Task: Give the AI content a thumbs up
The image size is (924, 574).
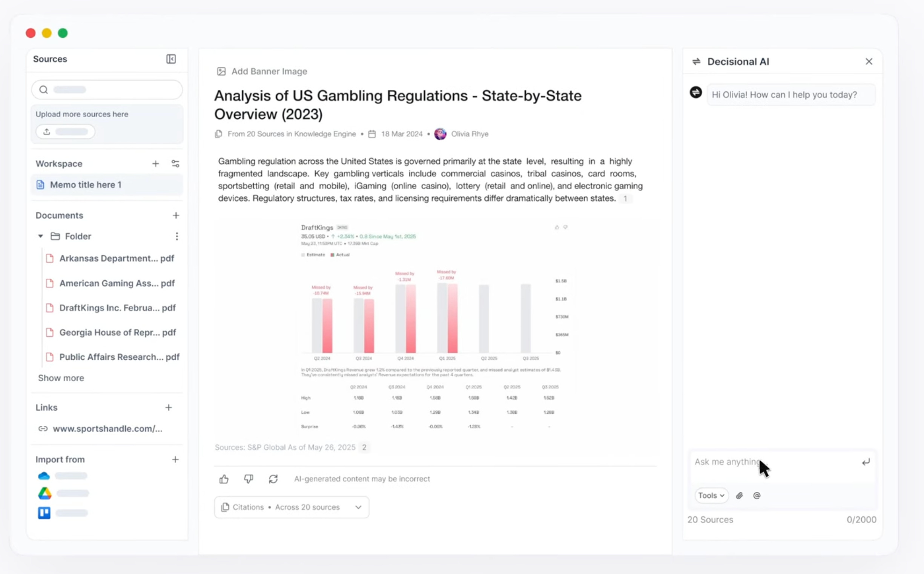Action: 224,479
